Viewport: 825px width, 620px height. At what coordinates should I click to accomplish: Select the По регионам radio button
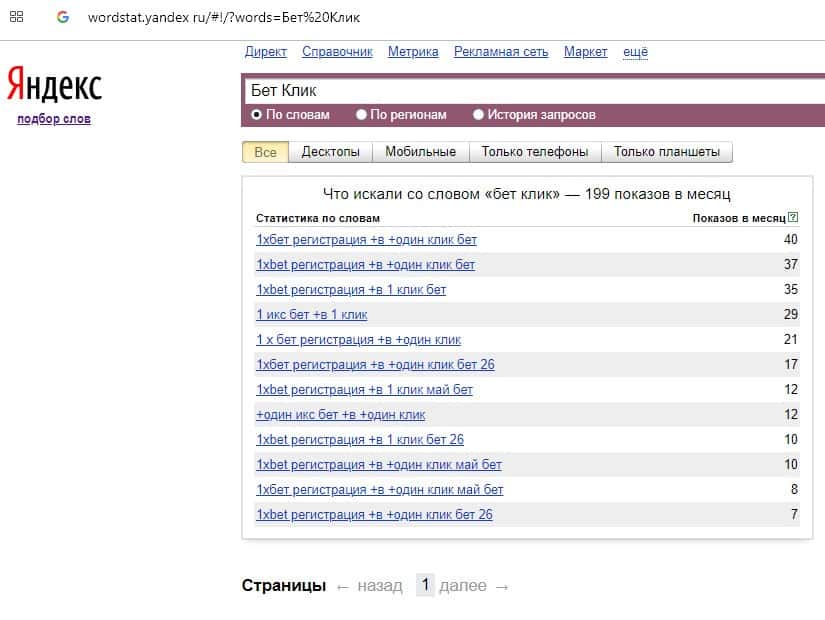(361, 115)
